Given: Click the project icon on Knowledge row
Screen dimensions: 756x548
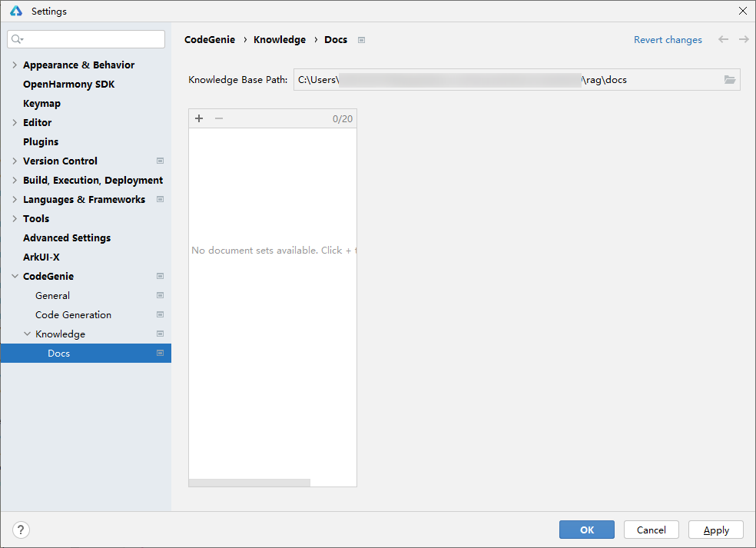Looking at the screenshot, I should [160, 334].
